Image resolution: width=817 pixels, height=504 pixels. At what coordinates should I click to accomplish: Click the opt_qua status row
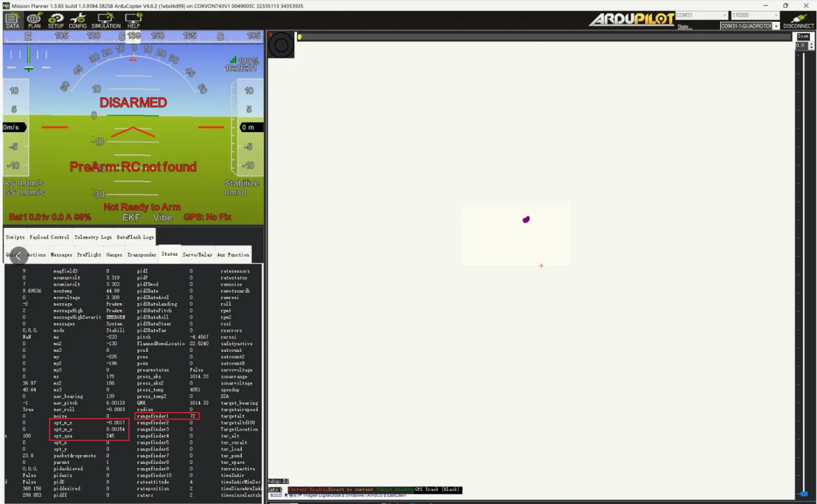tap(89, 436)
